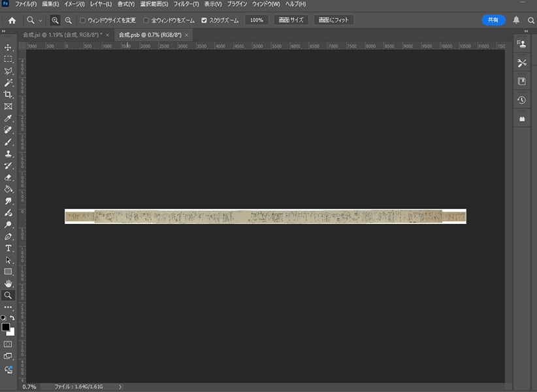The width and height of the screenshot is (537, 392).
Task: Choose the Crop tool
Action: point(8,95)
